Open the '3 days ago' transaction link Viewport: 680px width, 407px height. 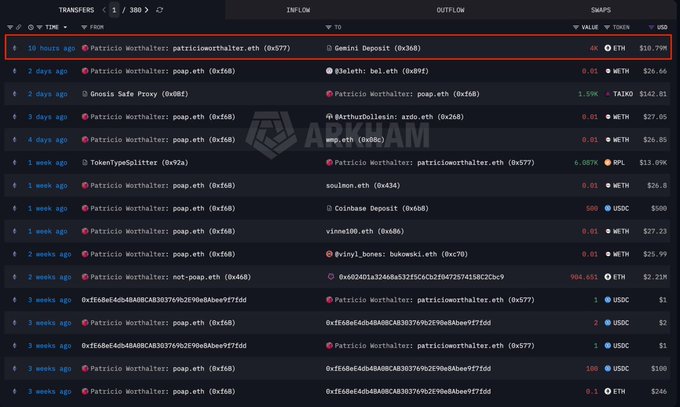tap(47, 117)
